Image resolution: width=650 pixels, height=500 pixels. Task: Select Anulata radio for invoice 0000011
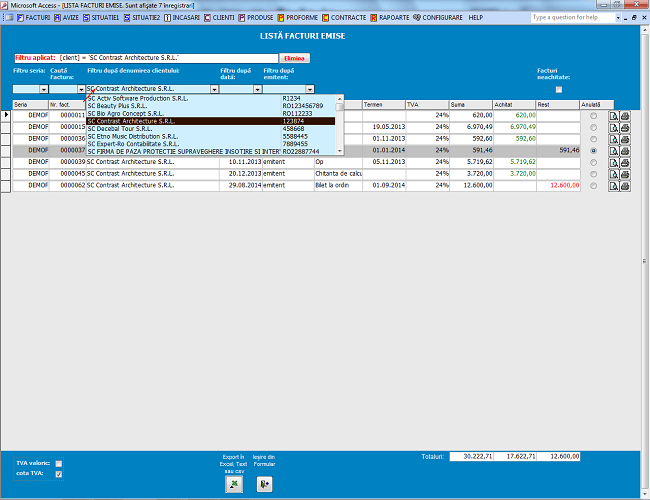pos(594,116)
